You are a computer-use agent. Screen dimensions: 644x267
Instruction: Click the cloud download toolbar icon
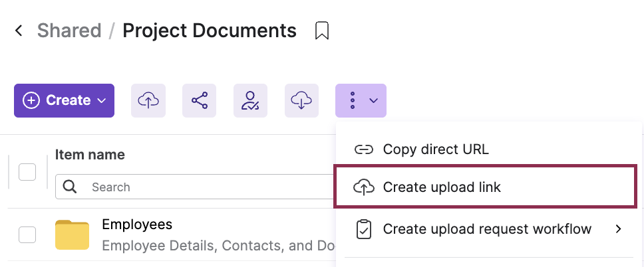(x=301, y=100)
